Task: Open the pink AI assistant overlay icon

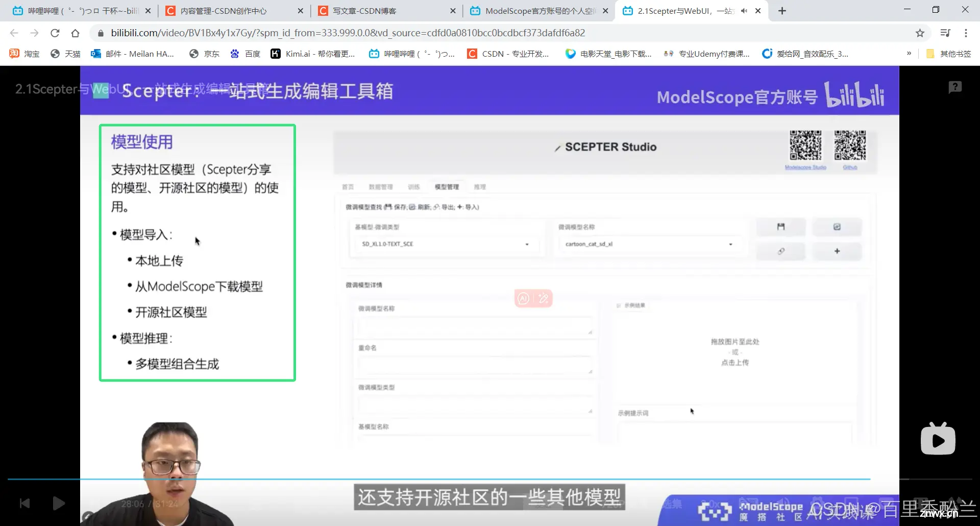Action: (x=524, y=298)
